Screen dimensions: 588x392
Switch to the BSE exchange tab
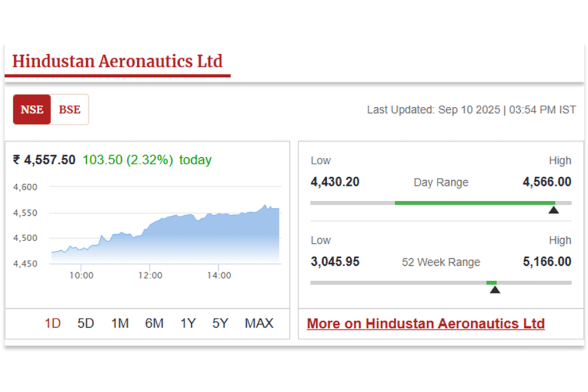pos(69,109)
